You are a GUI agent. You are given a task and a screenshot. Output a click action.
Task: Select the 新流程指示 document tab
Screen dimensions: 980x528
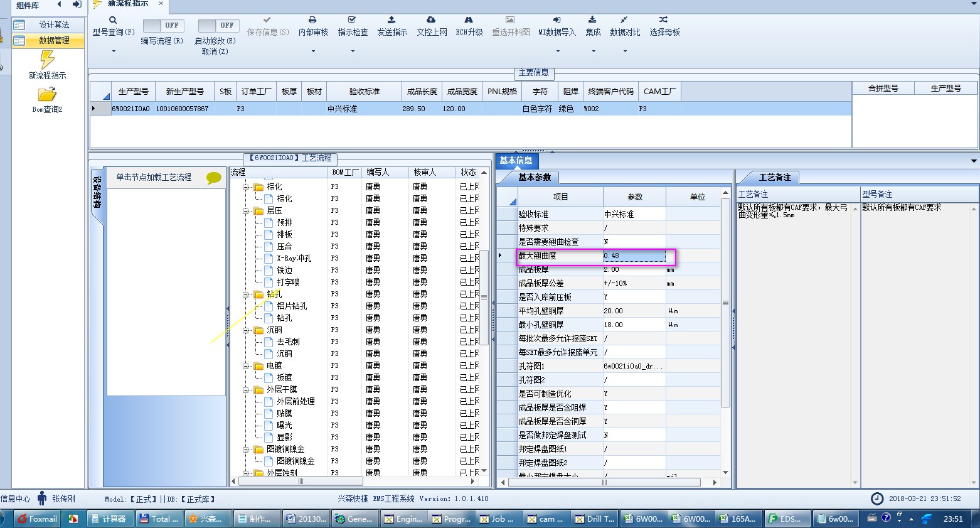coord(128,4)
